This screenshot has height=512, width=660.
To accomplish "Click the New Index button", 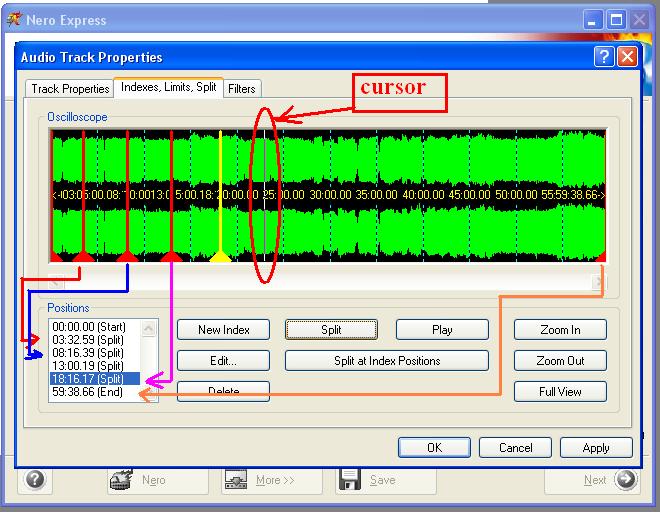I will [x=224, y=330].
